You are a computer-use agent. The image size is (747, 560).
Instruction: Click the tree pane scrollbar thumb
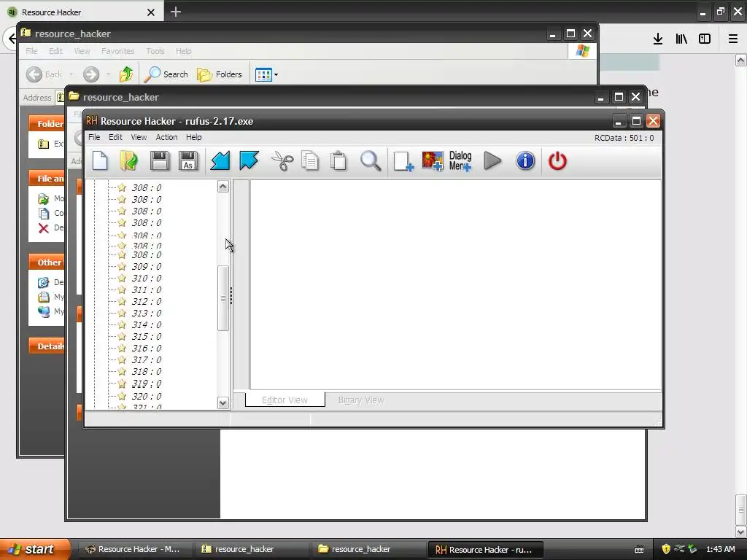pyautogui.click(x=222, y=298)
